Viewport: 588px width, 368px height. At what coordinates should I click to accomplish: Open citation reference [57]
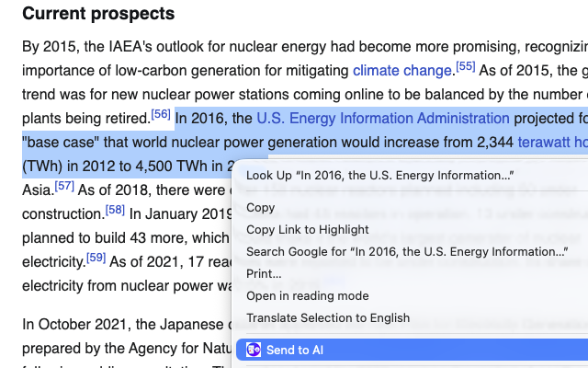coord(64,186)
